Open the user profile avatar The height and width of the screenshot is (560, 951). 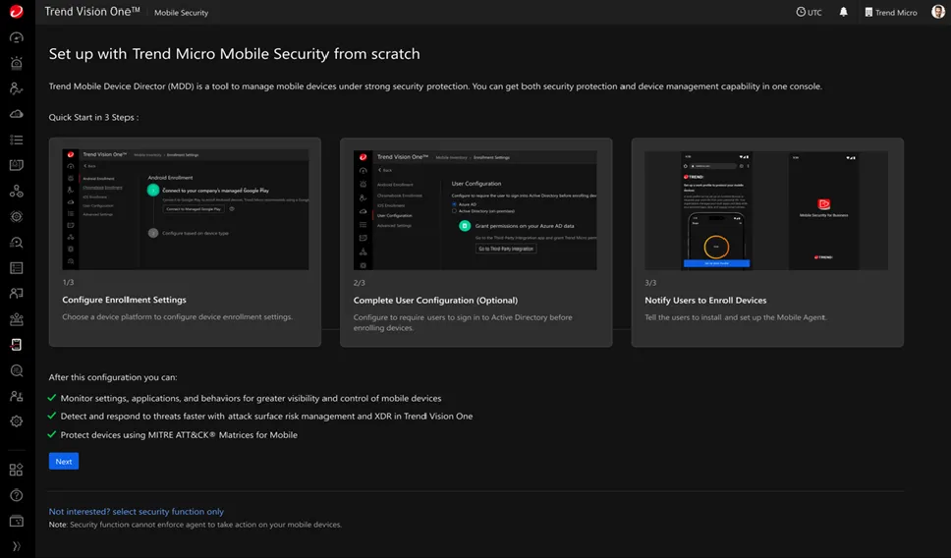tap(938, 12)
